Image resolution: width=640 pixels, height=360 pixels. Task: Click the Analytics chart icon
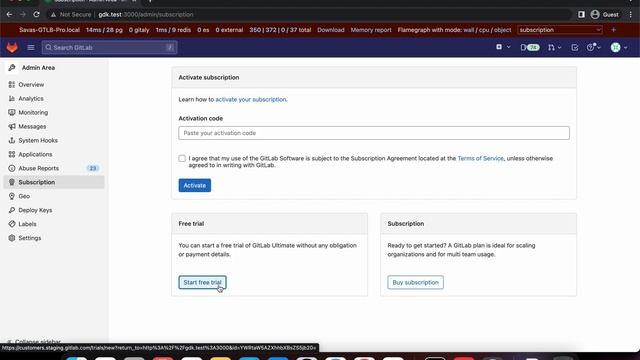[x=12, y=98]
